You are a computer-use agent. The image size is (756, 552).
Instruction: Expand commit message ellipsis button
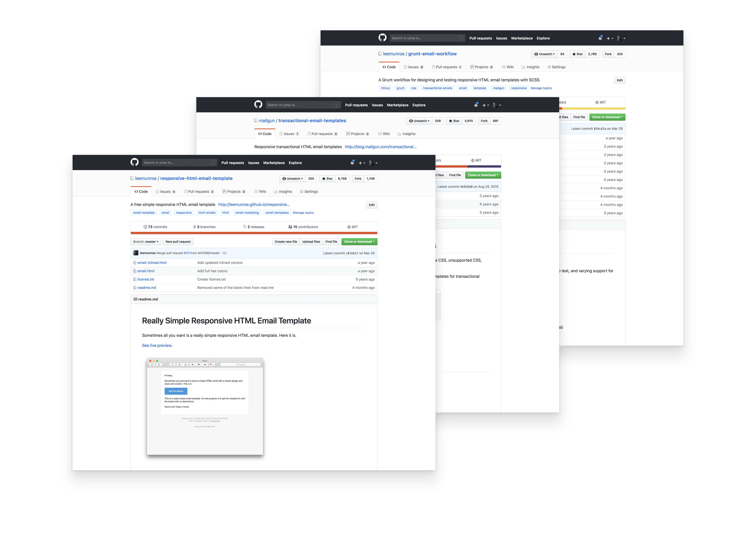click(224, 253)
